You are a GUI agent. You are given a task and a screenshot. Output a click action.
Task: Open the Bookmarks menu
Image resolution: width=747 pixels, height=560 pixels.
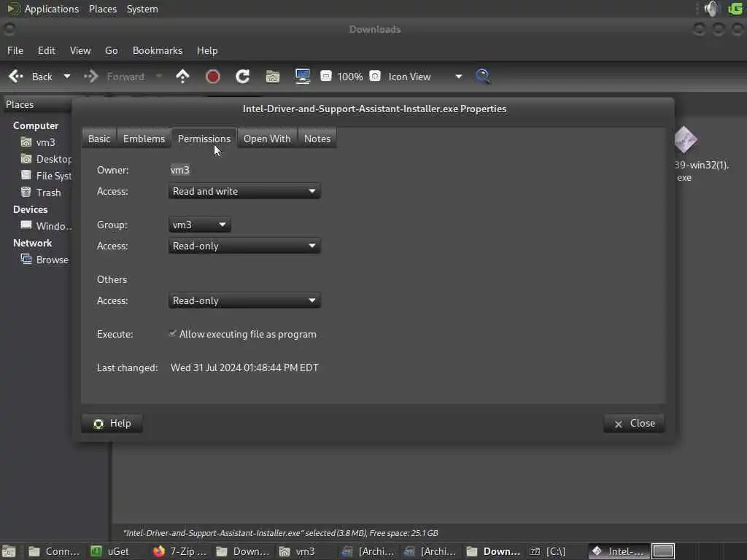(x=158, y=50)
